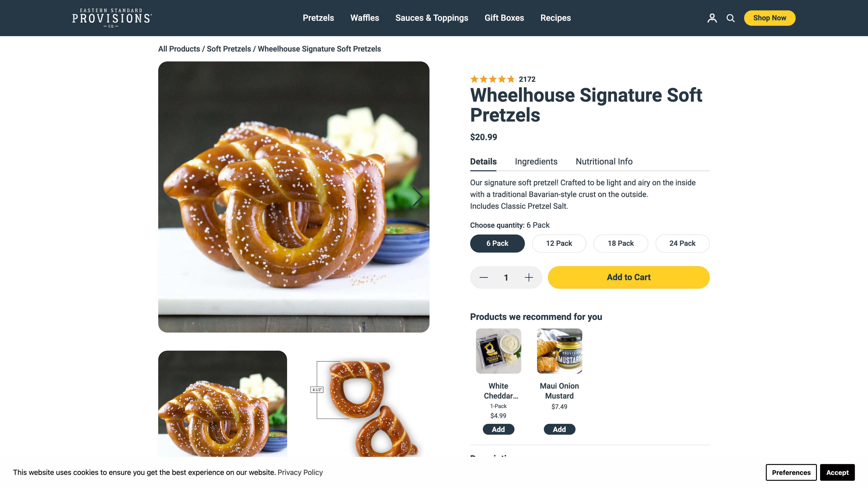868x488 pixels.
Task: Open the Sauces & Toppings menu
Action: pyautogui.click(x=432, y=18)
